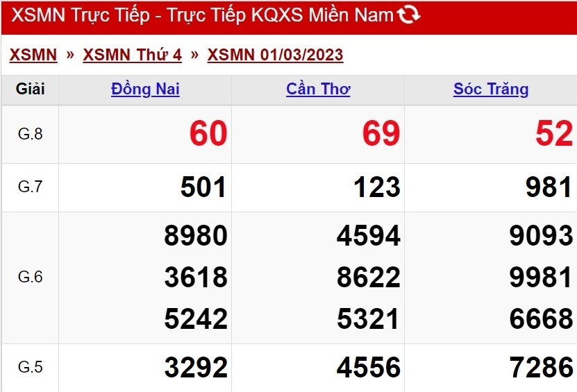Select Sóc Trăng G.6 number 6668
Screen dimensions: 577x392
click(x=541, y=318)
